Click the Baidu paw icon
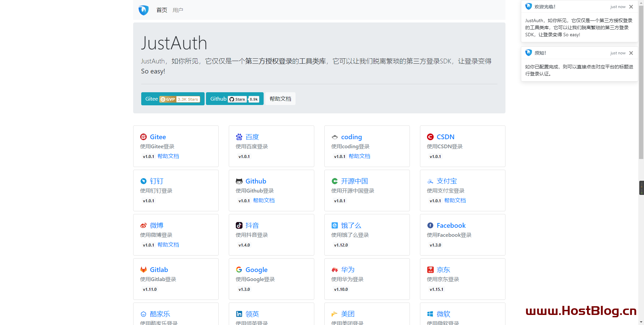This screenshot has width=644, height=325. 239,137
